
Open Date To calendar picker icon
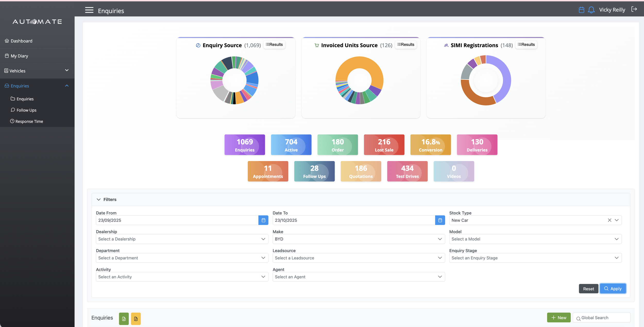point(440,220)
